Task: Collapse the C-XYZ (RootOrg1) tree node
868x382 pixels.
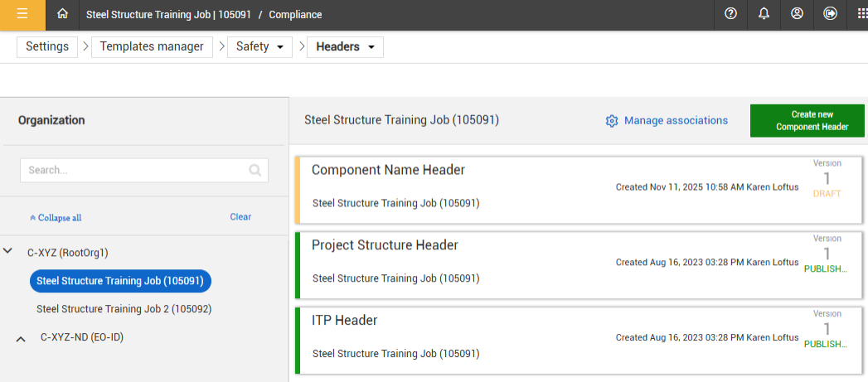Action: 8,251
